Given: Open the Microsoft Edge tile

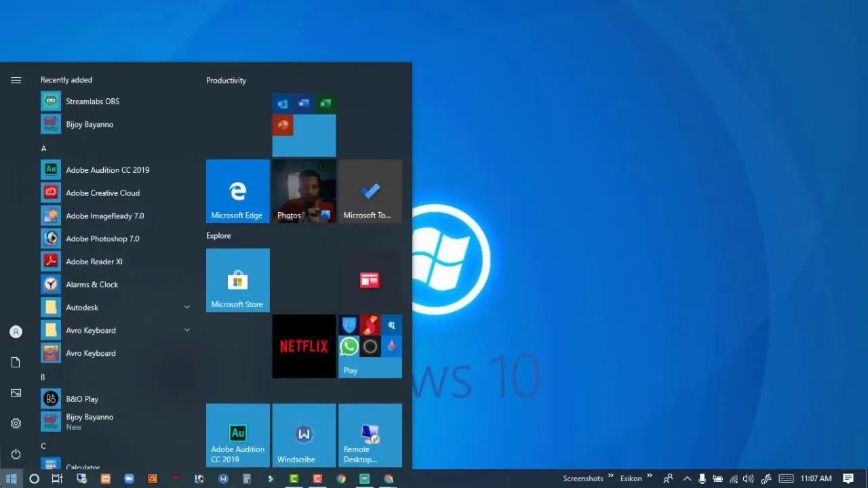Looking at the screenshot, I should pyautogui.click(x=237, y=190).
